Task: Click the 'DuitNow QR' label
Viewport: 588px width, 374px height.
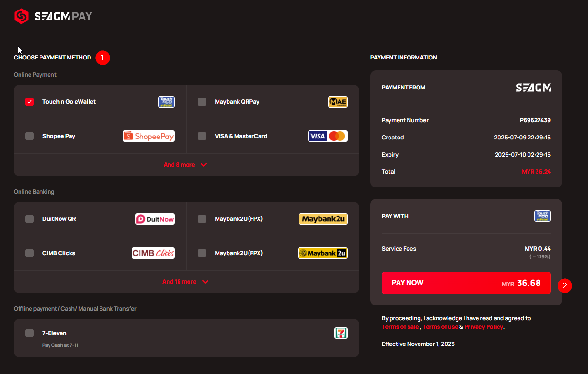Action: (x=59, y=219)
